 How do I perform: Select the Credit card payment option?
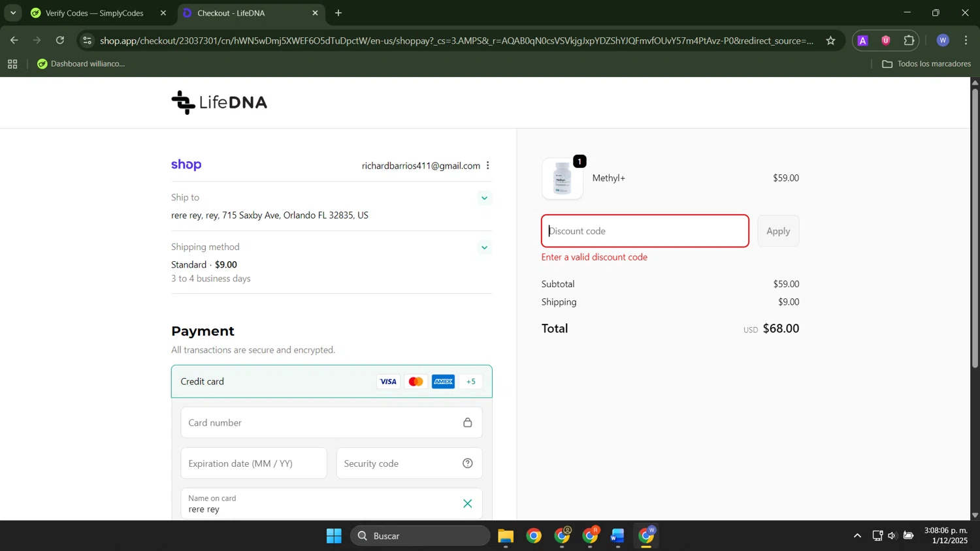331,381
